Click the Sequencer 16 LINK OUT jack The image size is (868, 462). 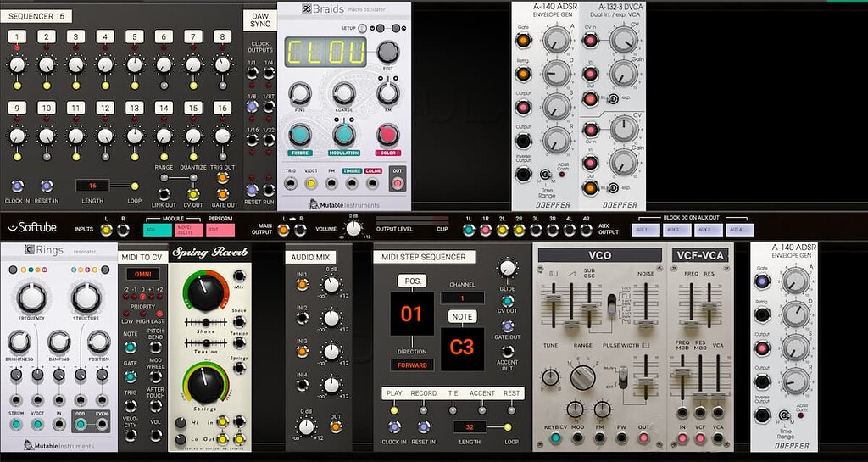tap(164, 194)
